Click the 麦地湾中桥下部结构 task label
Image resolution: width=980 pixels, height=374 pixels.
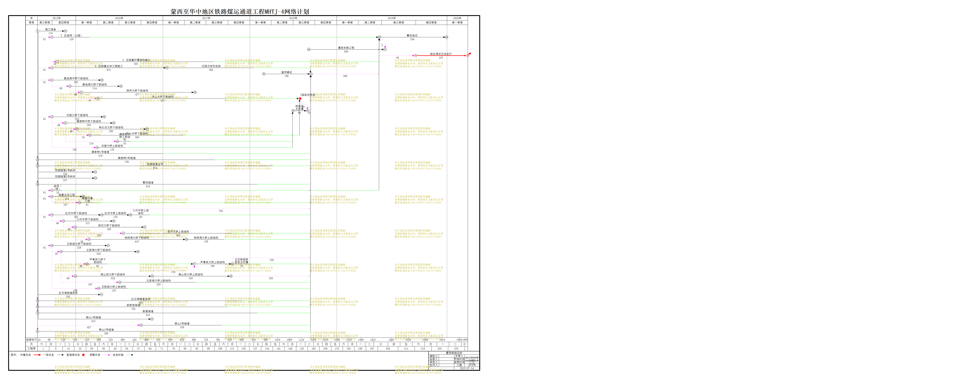[x=76, y=78]
